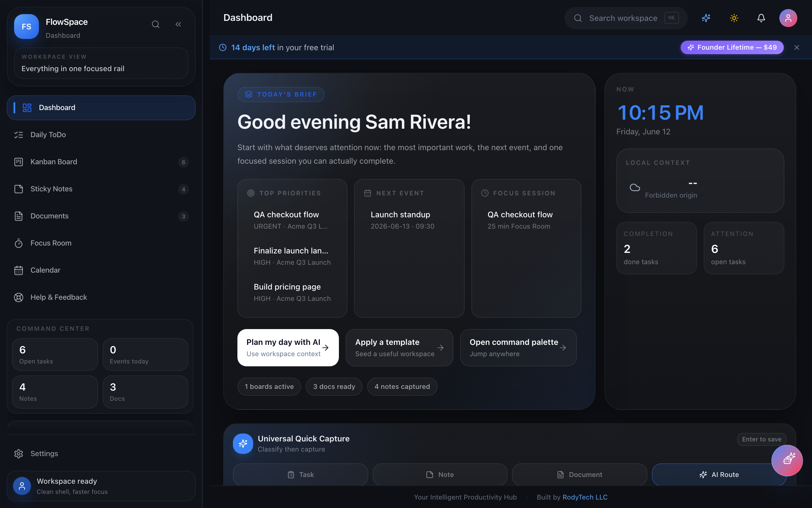Click 4 notes captured chip
Screen dimensions: 812x508
coord(402,386)
